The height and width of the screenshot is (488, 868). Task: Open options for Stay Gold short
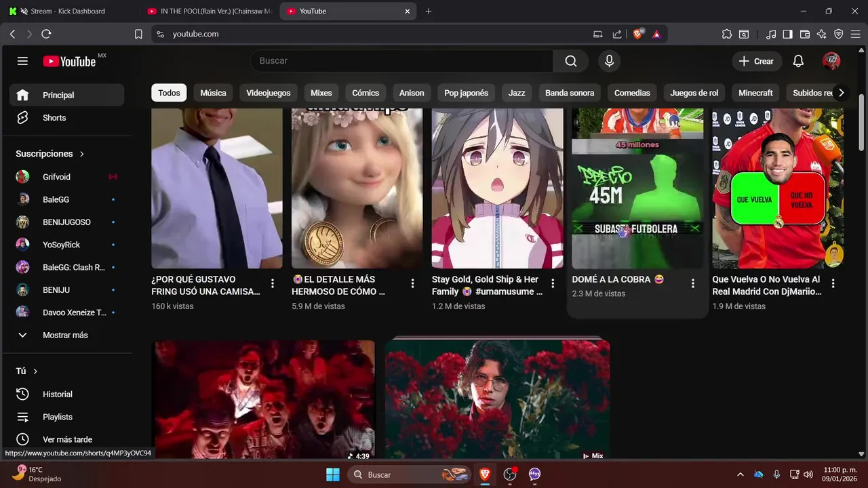pos(553,283)
